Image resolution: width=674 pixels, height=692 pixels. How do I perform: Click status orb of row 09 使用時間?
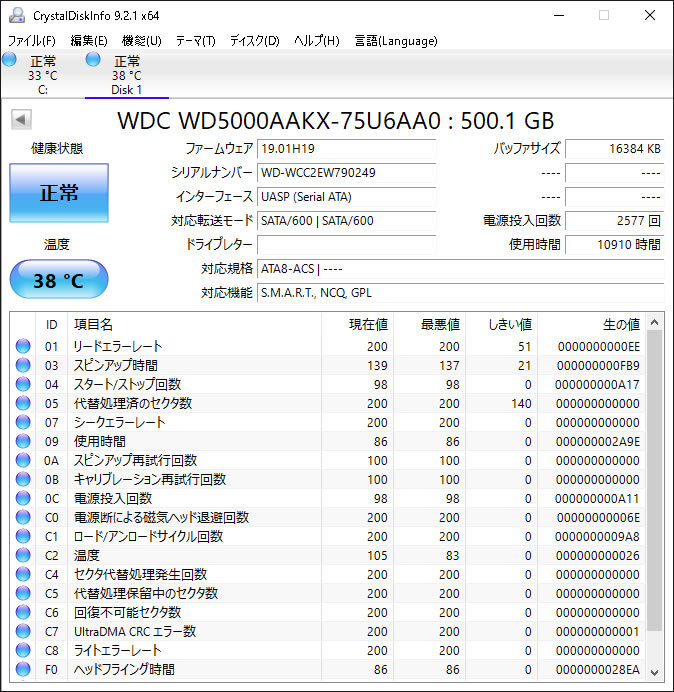(x=23, y=441)
